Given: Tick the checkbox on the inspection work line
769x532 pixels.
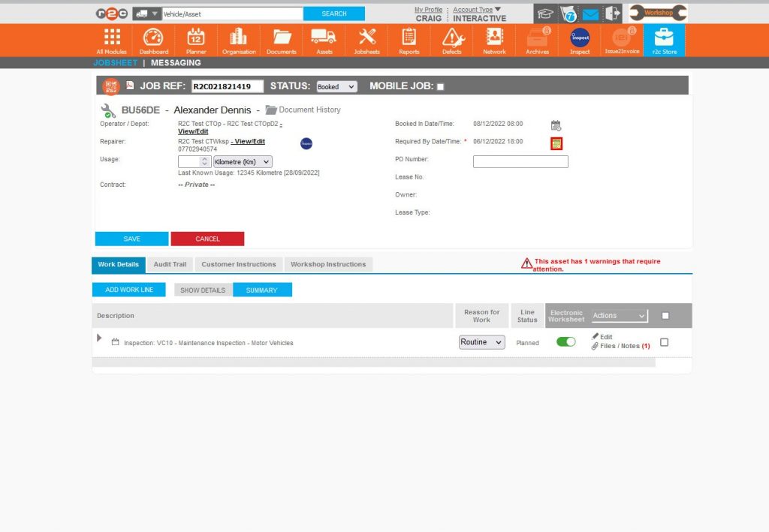Looking at the screenshot, I should click(664, 341).
